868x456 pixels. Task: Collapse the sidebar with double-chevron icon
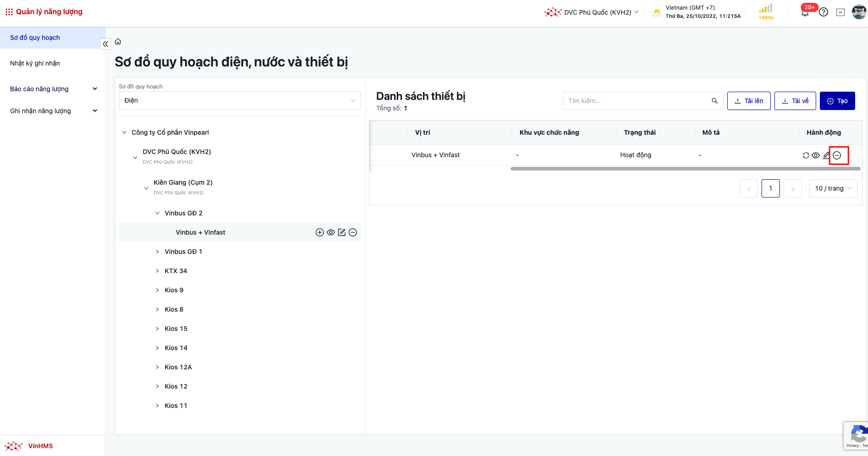(106, 44)
